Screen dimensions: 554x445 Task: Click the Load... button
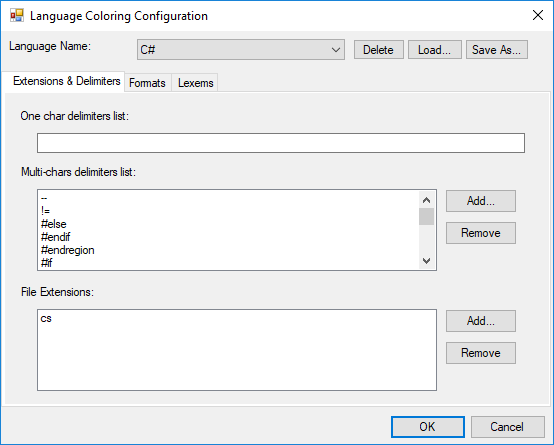click(x=435, y=49)
